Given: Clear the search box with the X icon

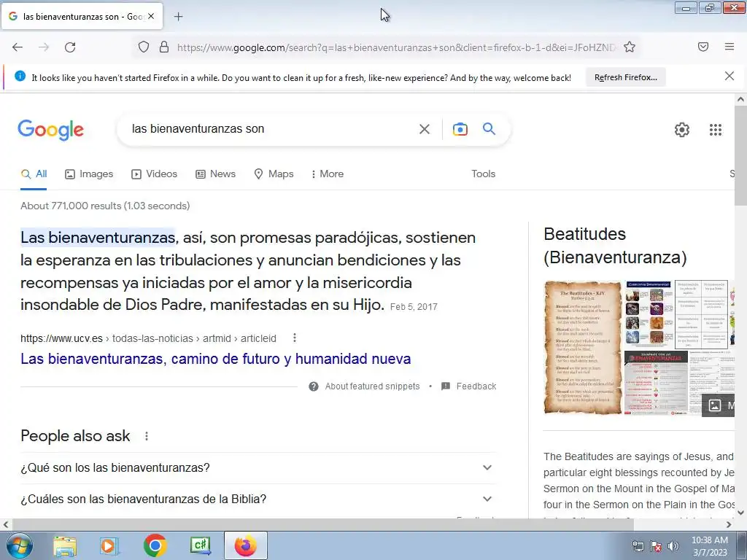Looking at the screenshot, I should tap(425, 129).
